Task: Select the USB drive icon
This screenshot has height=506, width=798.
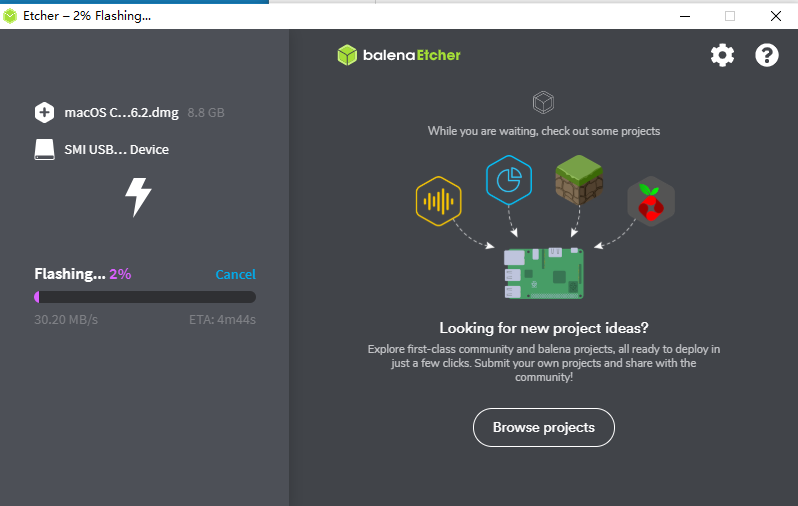Action: pos(44,150)
